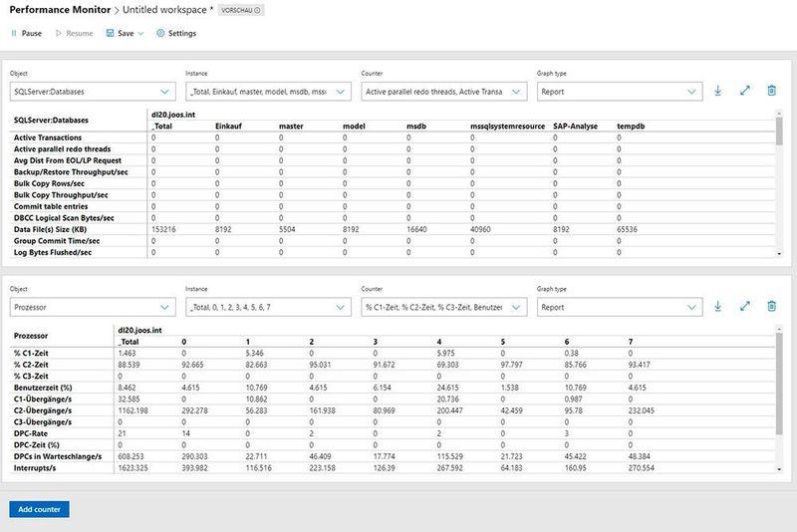Select the Active Transactions row label
This screenshot has width=797, height=532.
(48, 137)
